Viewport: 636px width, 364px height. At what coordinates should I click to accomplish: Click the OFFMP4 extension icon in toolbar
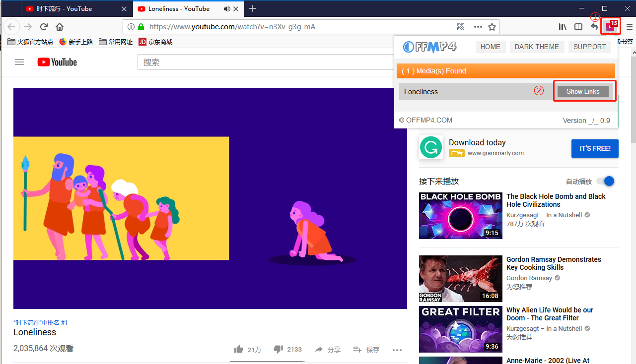click(610, 27)
